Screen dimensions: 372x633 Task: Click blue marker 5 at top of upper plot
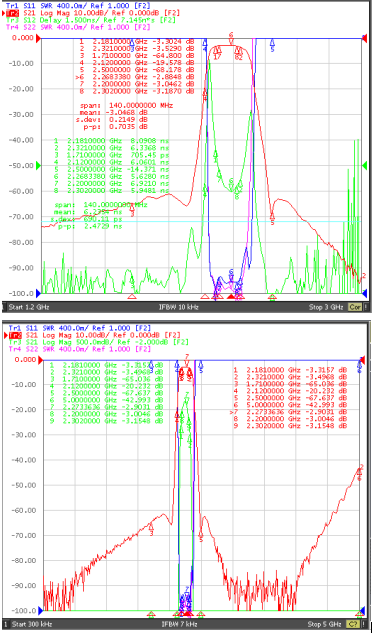pyautogui.click(x=272, y=44)
